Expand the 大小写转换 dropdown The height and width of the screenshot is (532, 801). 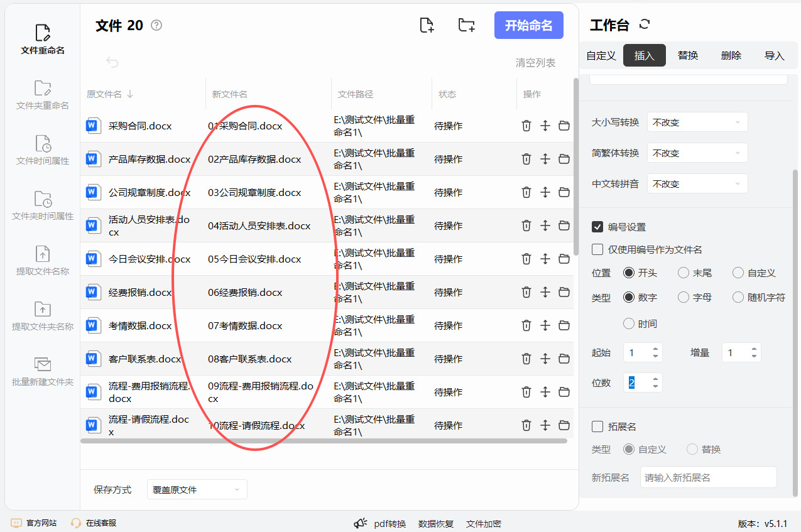(x=697, y=122)
